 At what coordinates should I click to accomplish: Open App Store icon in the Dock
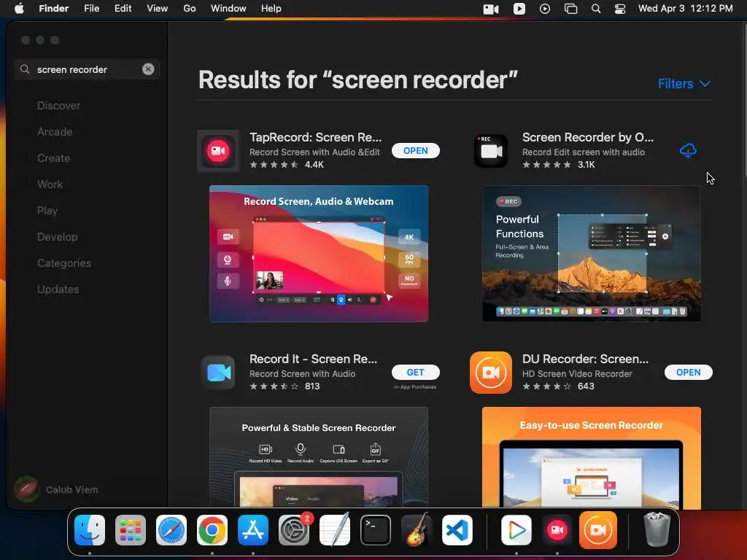(253, 530)
